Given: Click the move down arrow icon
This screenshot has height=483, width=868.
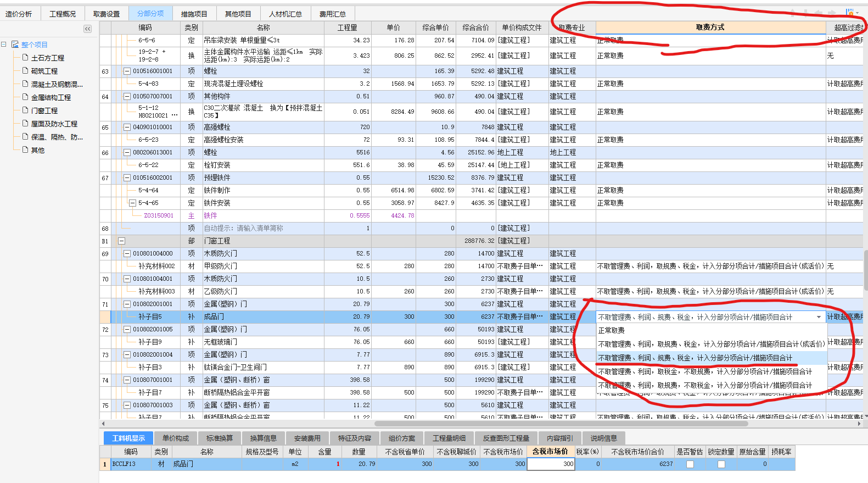Looking at the screenshot, I should [805, 13].
